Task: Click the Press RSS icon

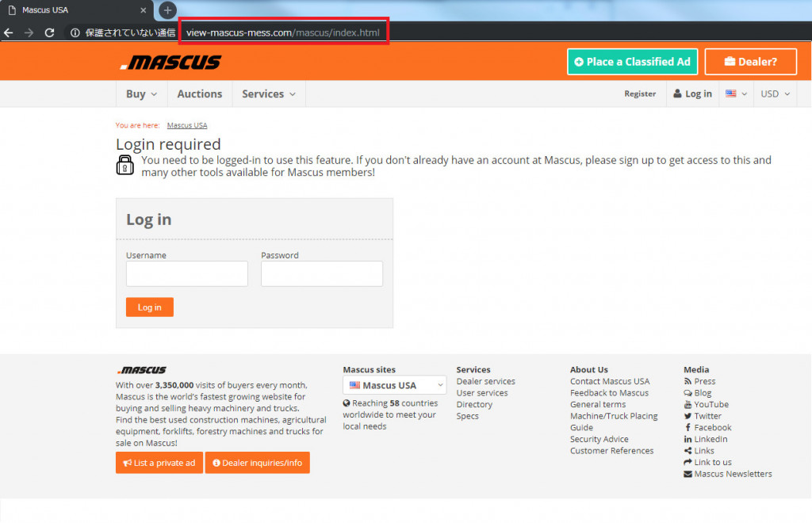Action: 688,381
